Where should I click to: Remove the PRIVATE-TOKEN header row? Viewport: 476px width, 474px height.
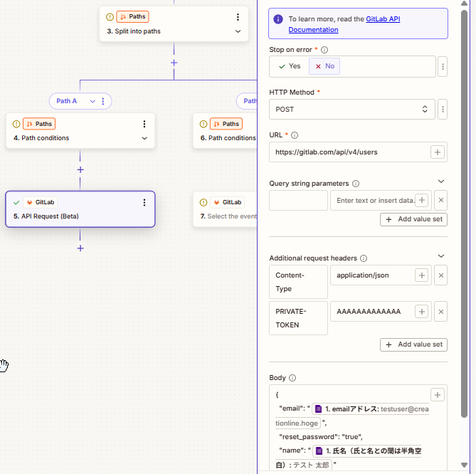[440, 312]
